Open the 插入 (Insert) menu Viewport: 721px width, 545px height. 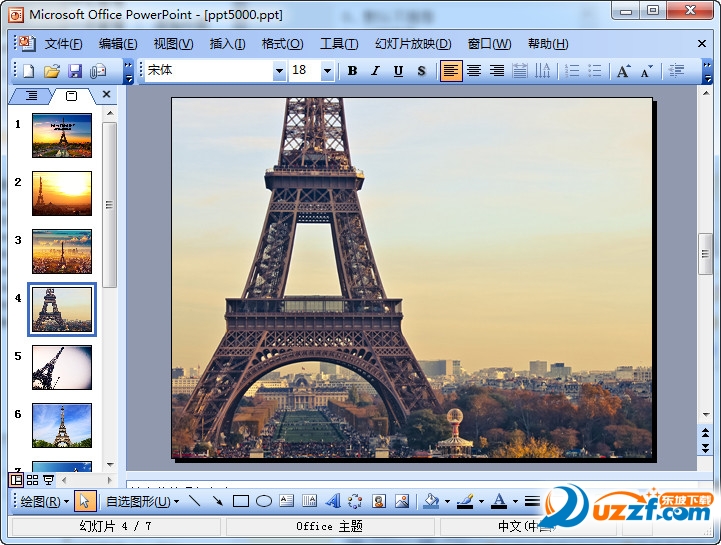(227, 44)
